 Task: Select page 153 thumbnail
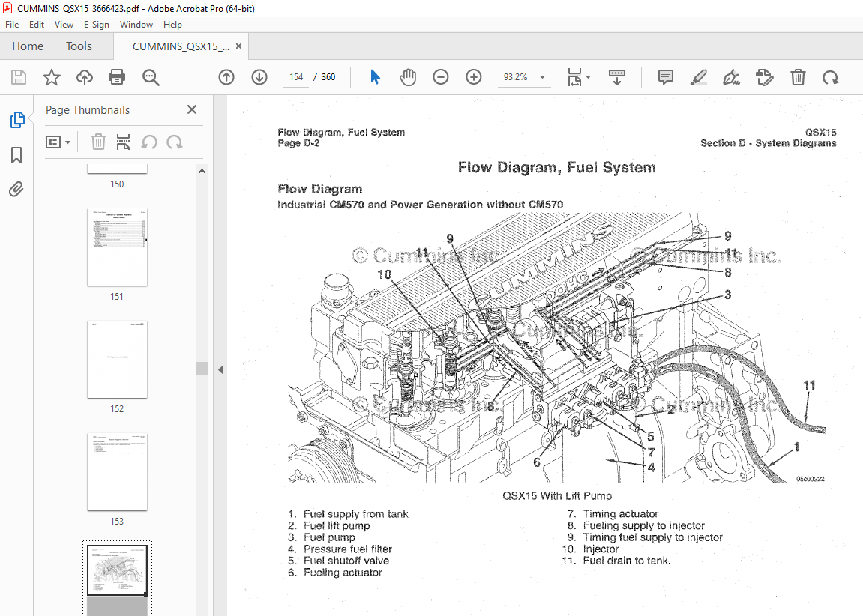click(117, 471)
